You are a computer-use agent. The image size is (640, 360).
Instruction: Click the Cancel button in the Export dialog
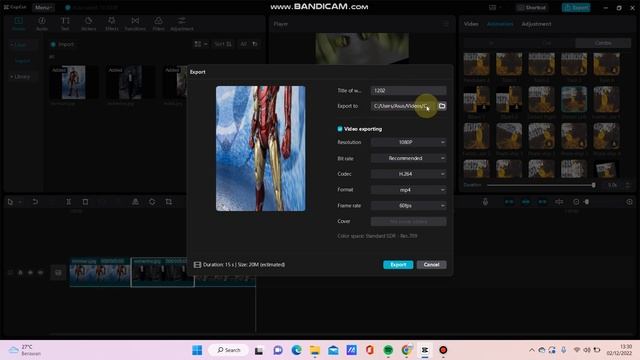pyautogui.click(x=431, y=264)
